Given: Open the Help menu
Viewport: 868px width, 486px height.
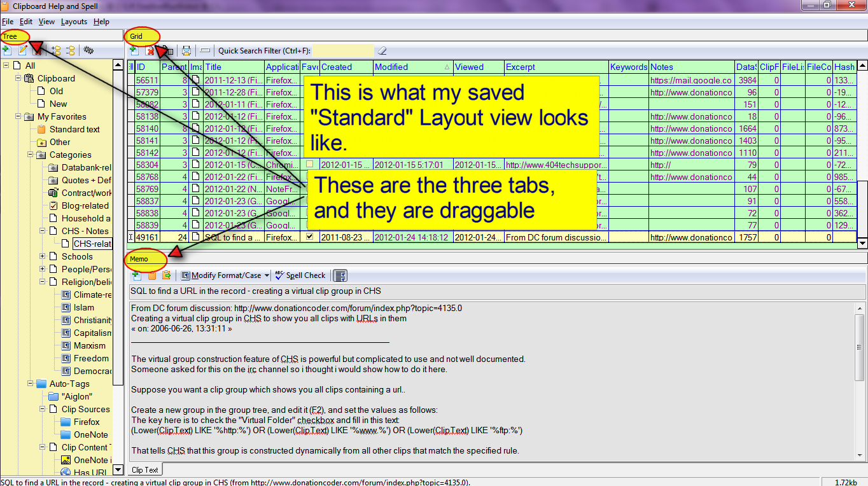Looking at the screenshot, I should pyautogui.click(x=101, y=22).
